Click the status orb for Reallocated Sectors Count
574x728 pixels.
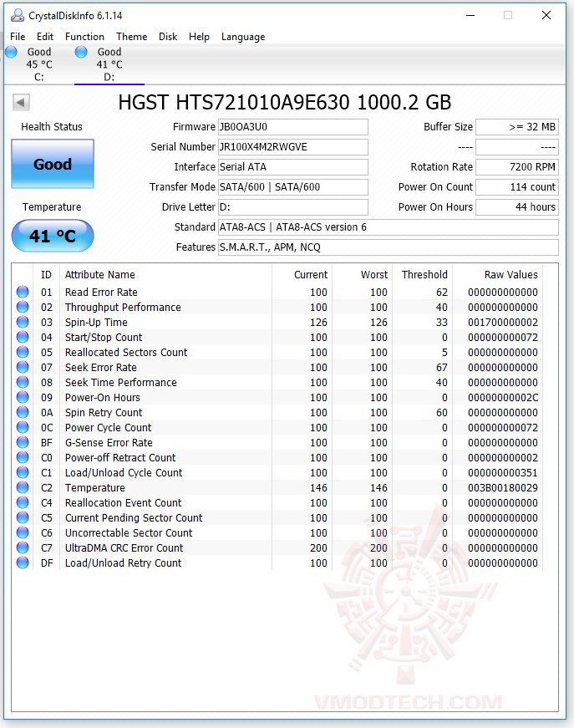click(23, 352)
